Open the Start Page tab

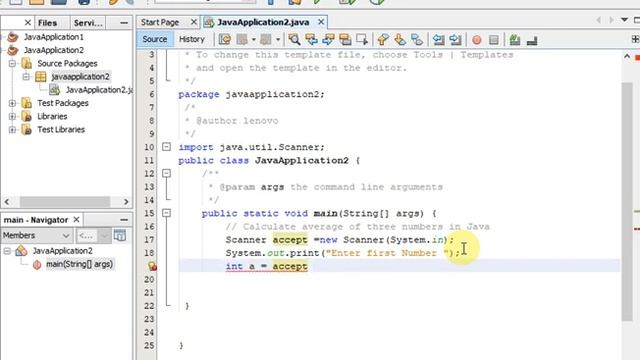point(160,22)
